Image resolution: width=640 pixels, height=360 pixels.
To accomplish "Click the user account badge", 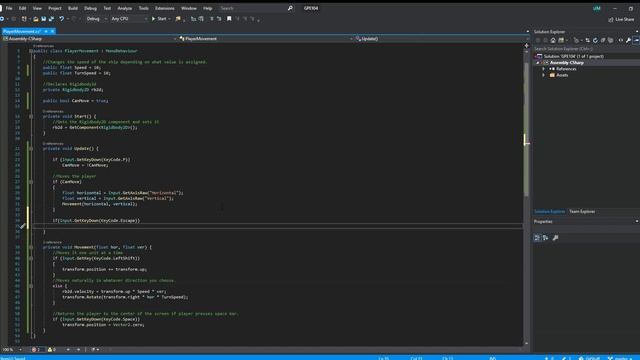I will (597, 8).
